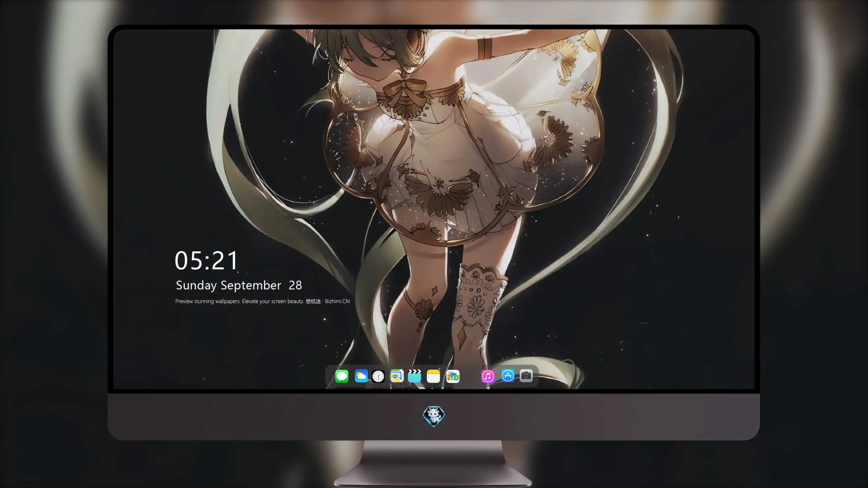Screen dimensions: 868x488
Task: Open the Newsstand app in the dock
Action: pos(453,376)
